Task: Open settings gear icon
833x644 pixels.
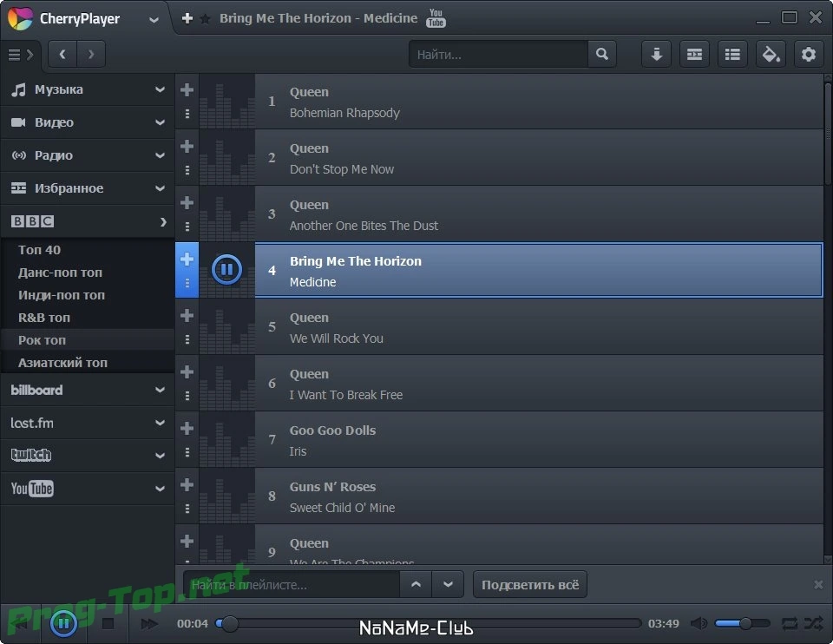Action: (809, 54)
